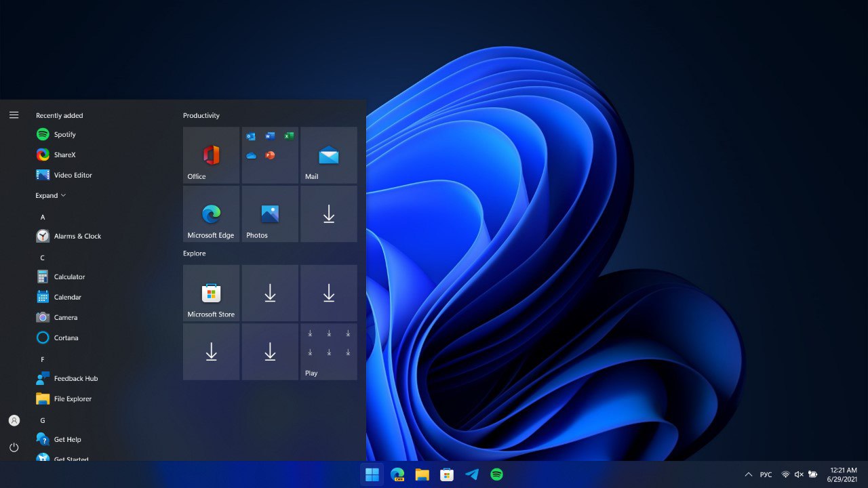The height and width of the screenshot is (488, 868).
Task: Switch input language via РУС indicator
Action: point(766,474)
